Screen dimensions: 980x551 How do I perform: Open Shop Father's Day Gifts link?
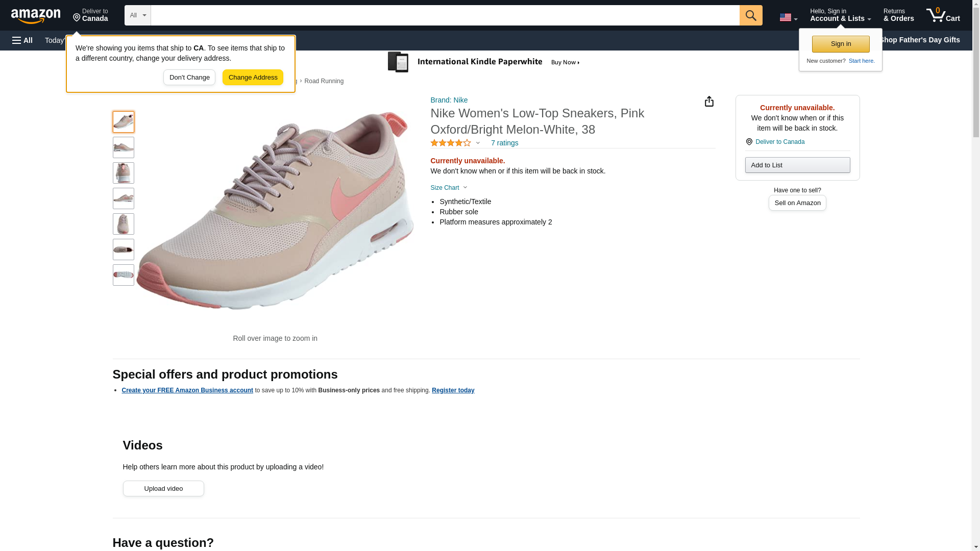pos(919,40)
